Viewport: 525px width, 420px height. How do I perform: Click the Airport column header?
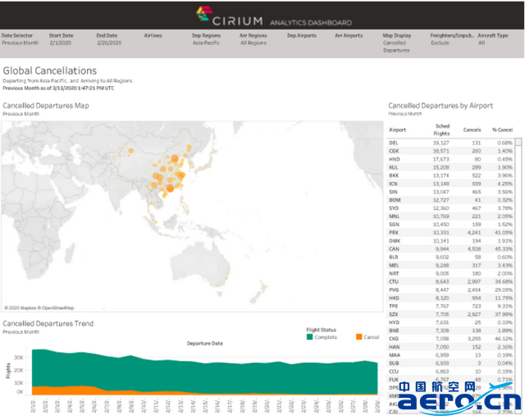tap(397, 130)
